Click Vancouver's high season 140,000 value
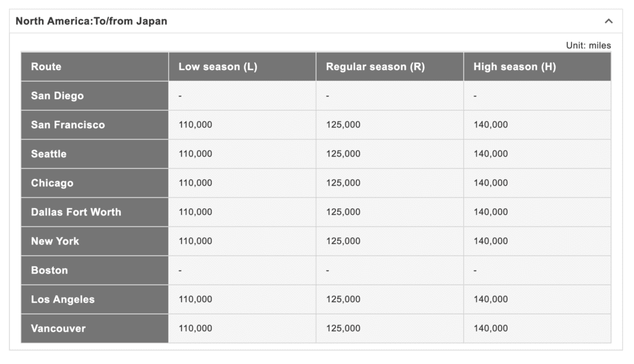Image resolution: width=634 pixels, height=364 pixels. point(489,328)
